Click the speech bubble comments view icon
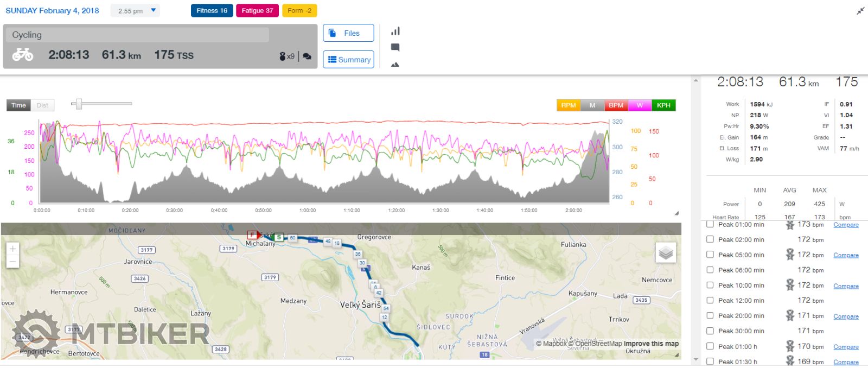Image resolution: width=868 pixels, height=368 pixels. (395, 48)
